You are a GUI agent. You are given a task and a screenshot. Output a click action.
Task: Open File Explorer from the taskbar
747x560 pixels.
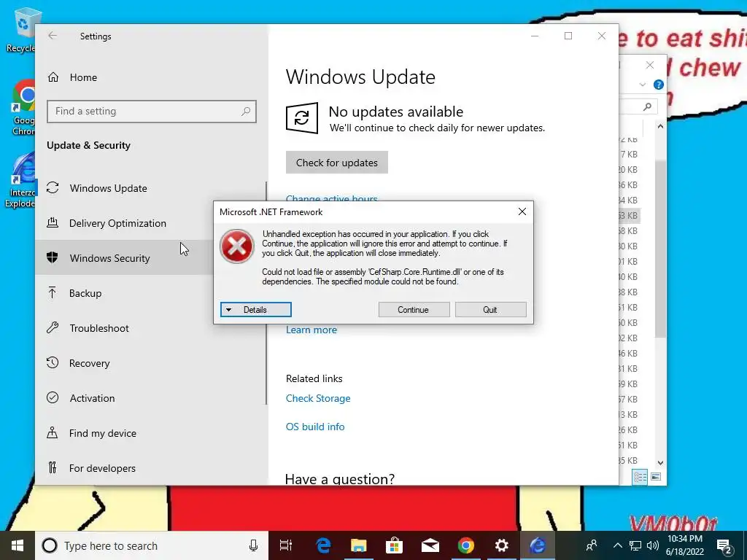(x=359, y=545)
